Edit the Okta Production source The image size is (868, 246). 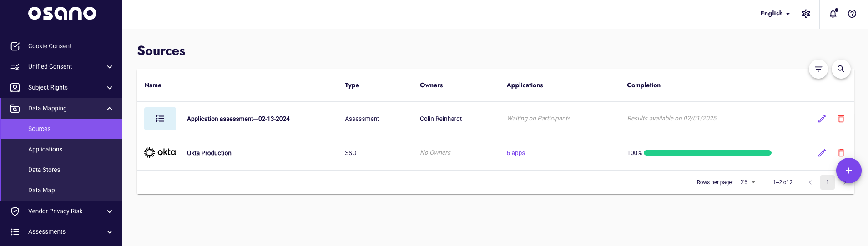pos(822,153)
